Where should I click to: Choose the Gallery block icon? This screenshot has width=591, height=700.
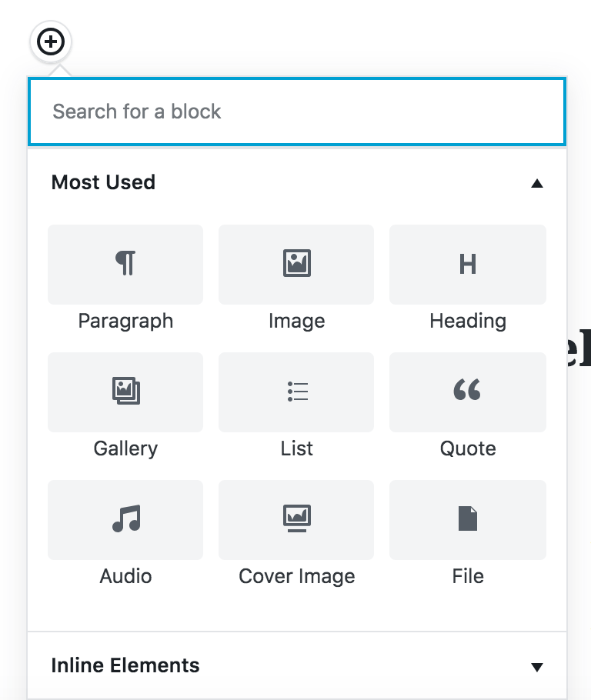tap(125, 392)
